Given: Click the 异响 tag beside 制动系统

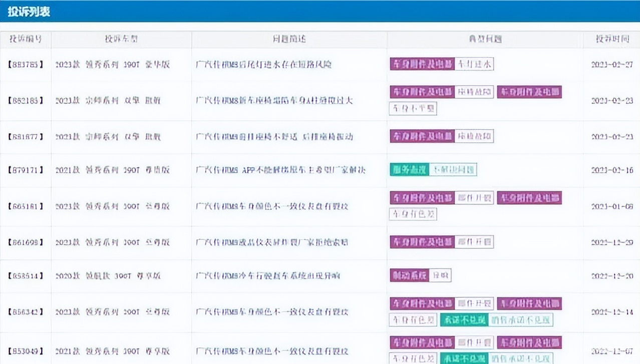Looking at the screenshot, I should click(440, 275).
